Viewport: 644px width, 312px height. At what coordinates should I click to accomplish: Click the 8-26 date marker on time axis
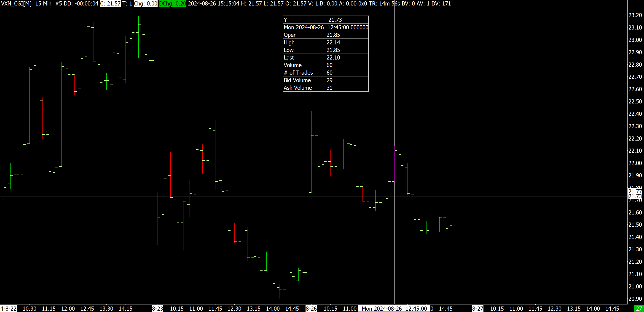(x=311, y=309)
